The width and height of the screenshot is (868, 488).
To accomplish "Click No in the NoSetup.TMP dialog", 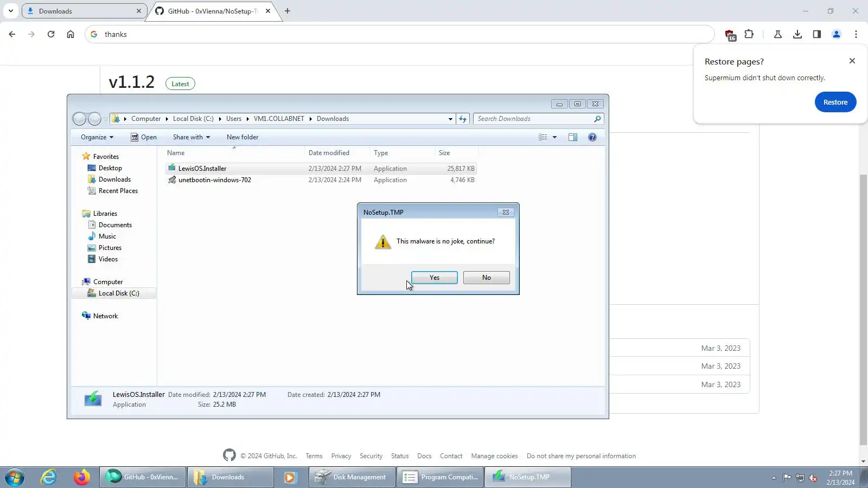I will coord(486,278).
